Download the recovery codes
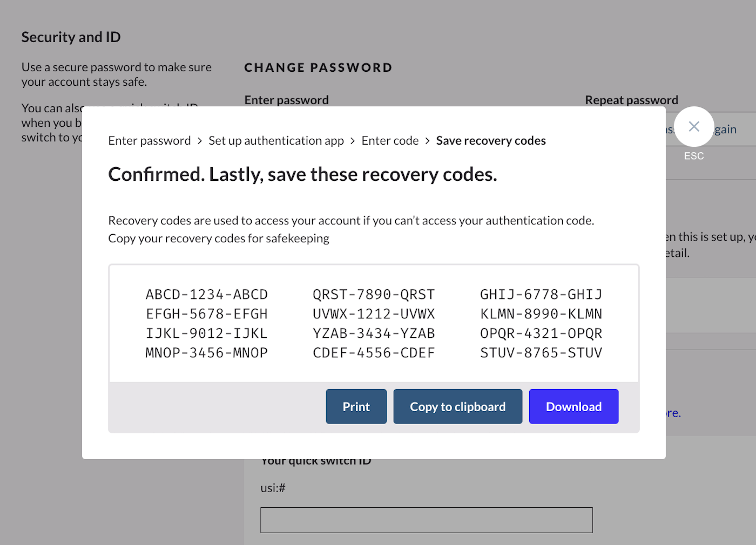The image size is (756, 545). click(x=573, y=407)
